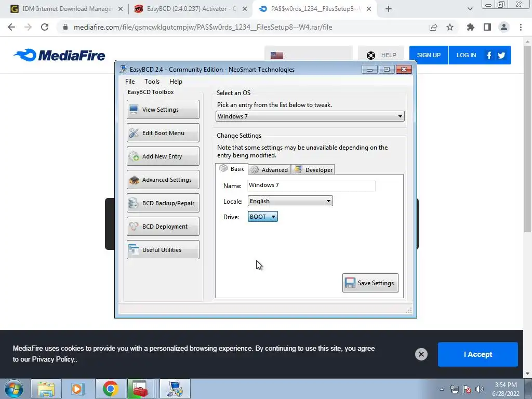Open a new Chrome tab
The width and height of the screenshot is (532, 399).
tap(389, 9)
